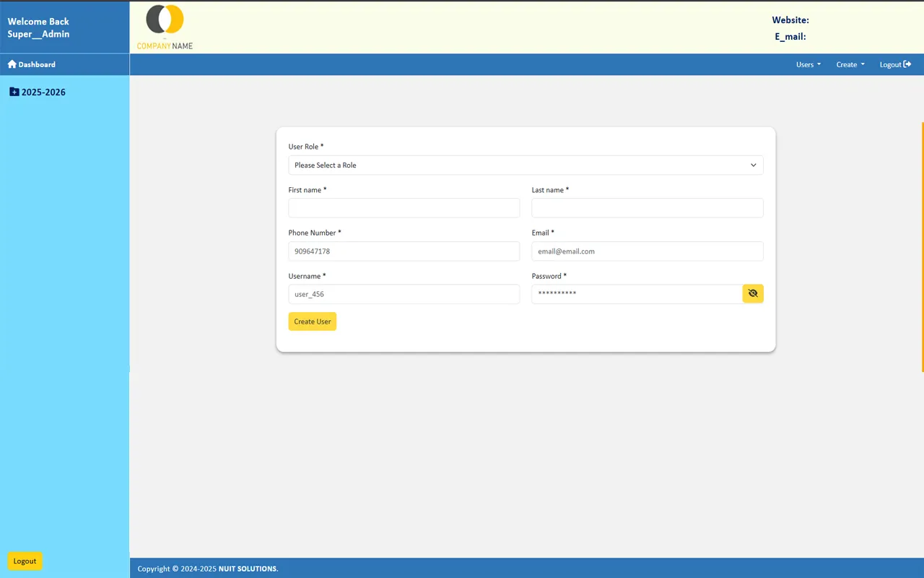Screen dimensions: 924x578
Task: Click the Logout link in top navbar
Action: click(x=890, y=64)
